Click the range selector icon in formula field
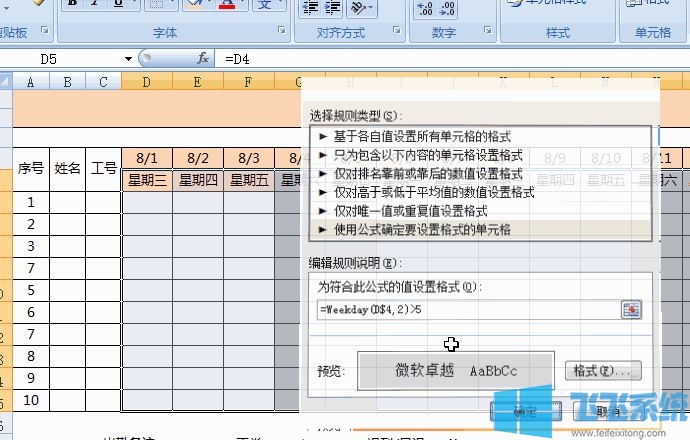Viewport: 690px width, 440px height. 631,310
